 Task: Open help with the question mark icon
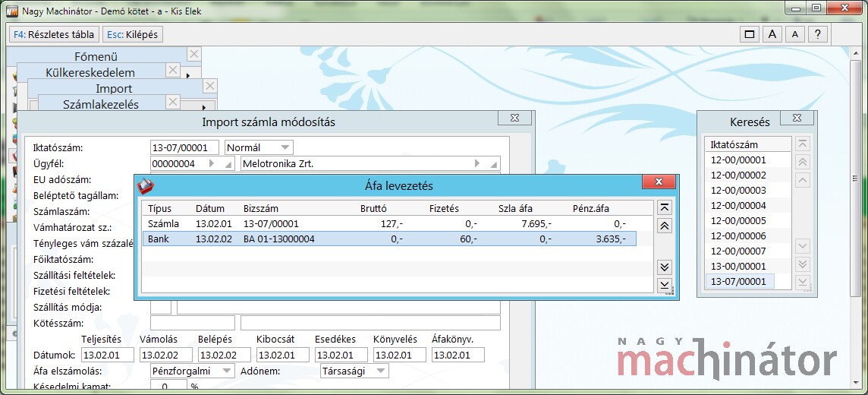(x=818, y=34)
